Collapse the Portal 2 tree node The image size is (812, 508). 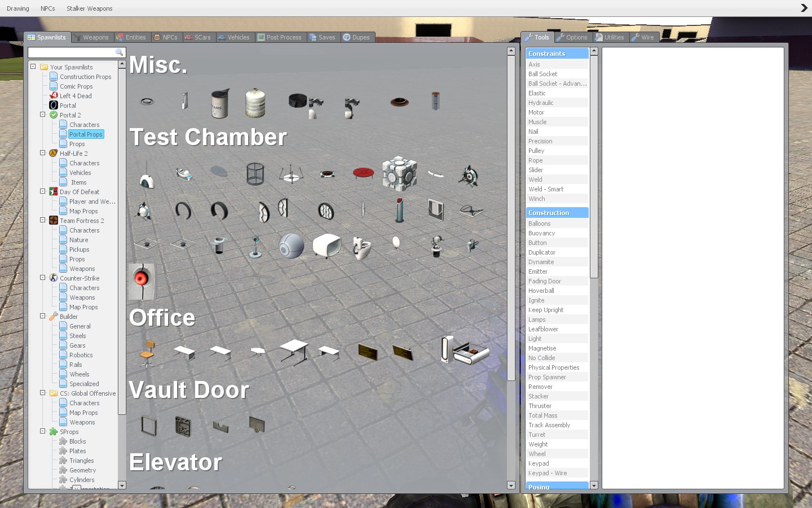click(43, 115)
